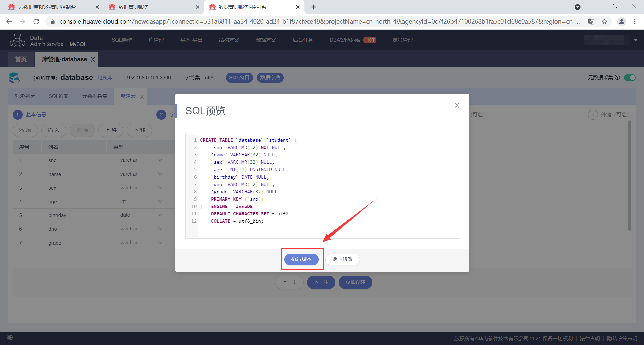Click the browser back arrow
The image size is (644, 345).
click(9, 22)
